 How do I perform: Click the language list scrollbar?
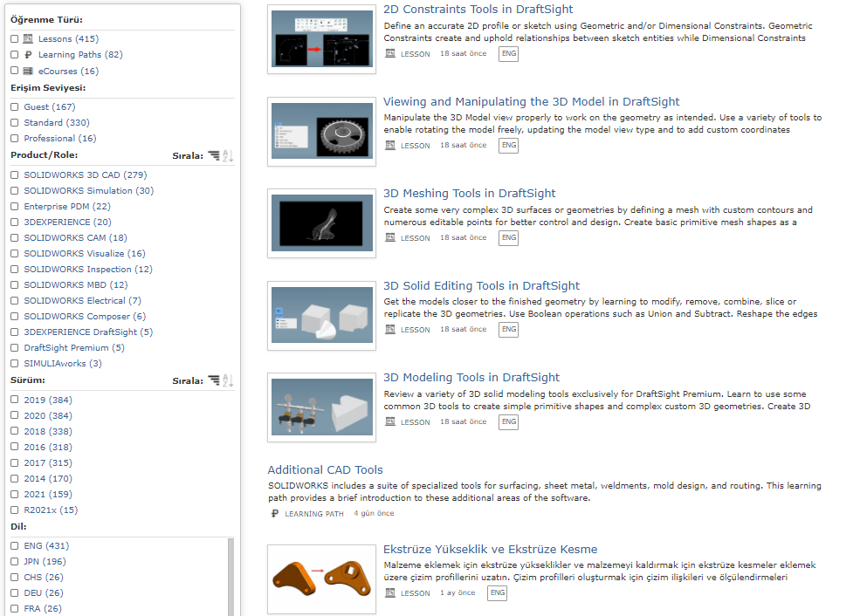pos(231,576)
